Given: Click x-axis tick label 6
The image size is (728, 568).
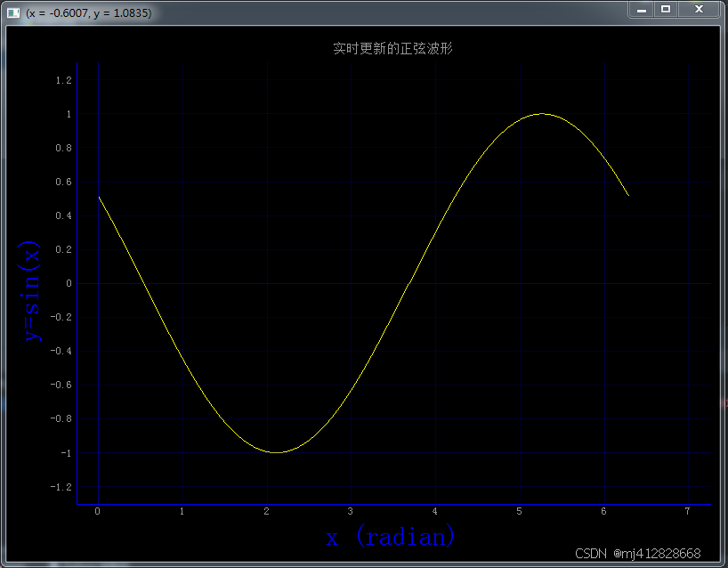Looking at the screenshot, I should click(x=603, y=511).
